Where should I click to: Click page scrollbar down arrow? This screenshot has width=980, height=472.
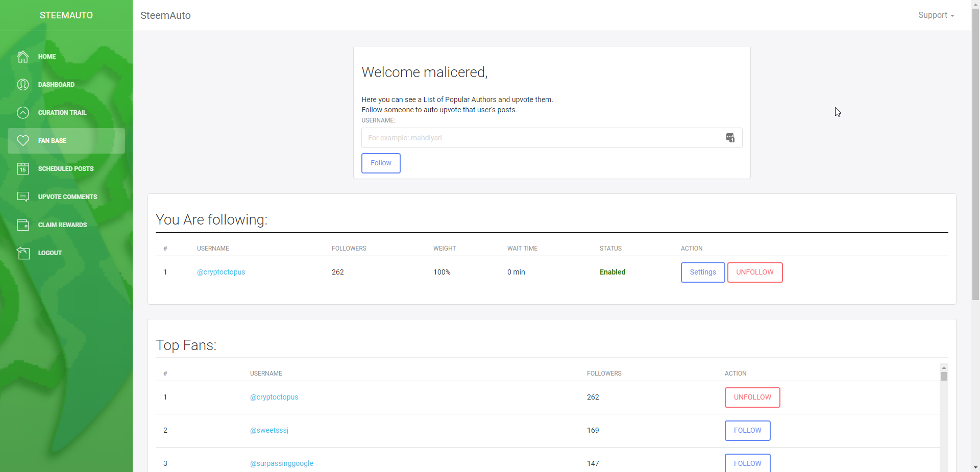tap(975, 467)
